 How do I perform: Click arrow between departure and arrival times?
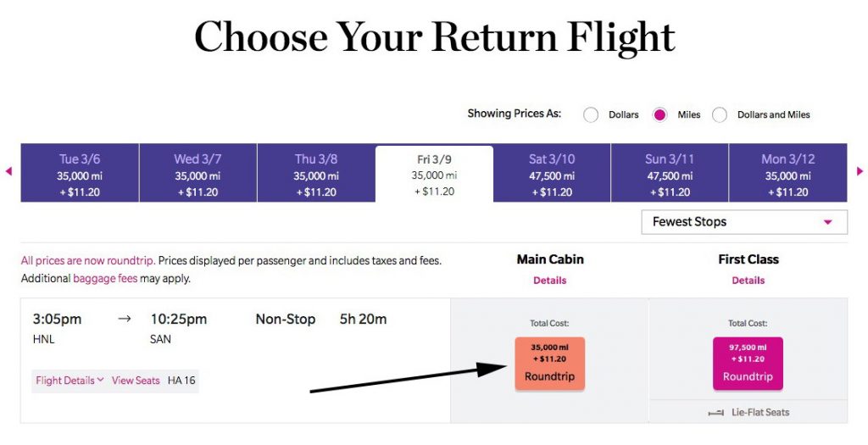(125, 319)
